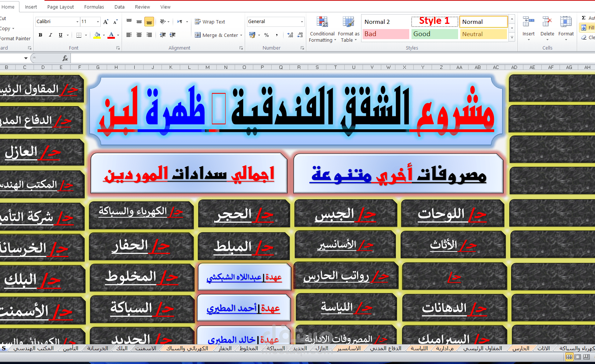The image size is (595, 364).
Task: Toggle Wrap Text
Action: tap(210, 22)
